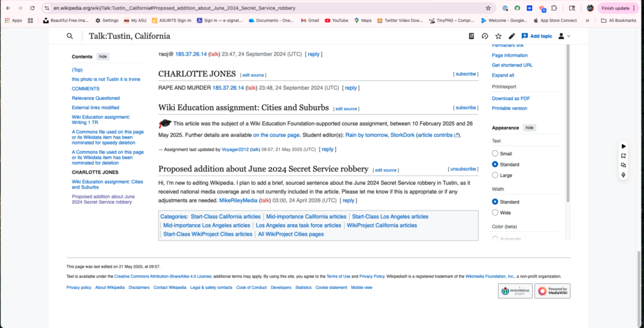
Task: Open the user account dropdown menu
Action: pos(564,36)
